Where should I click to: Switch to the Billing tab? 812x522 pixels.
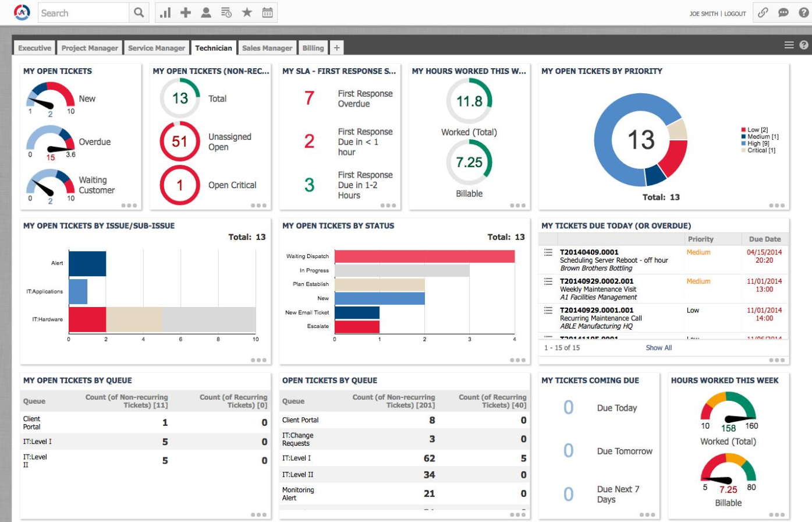(313, 48)
